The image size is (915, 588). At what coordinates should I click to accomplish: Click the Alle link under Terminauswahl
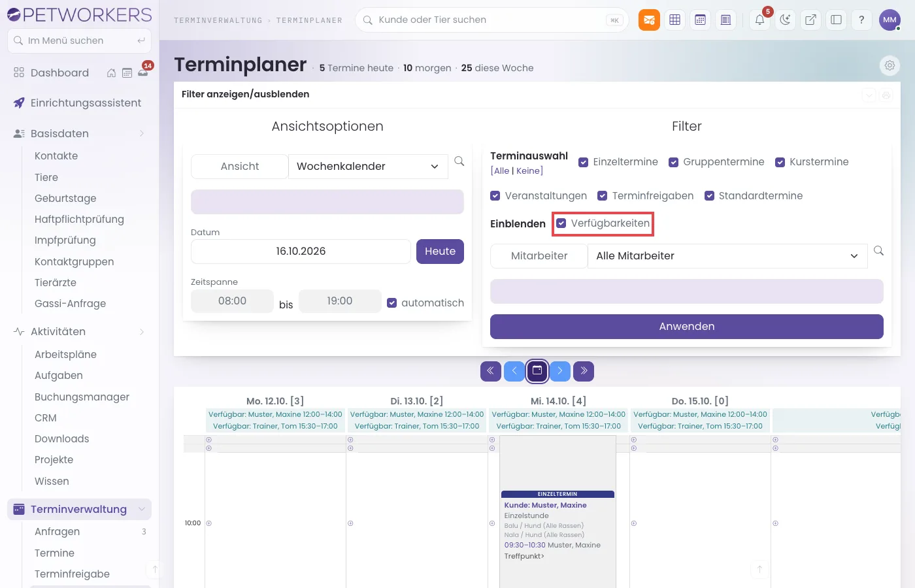[x=502, y=171]
